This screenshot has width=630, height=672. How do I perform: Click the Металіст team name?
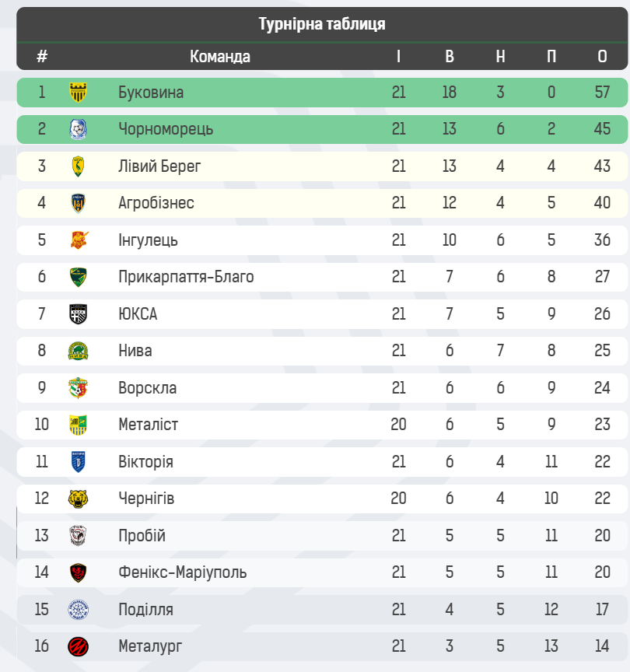pos(148,425)
